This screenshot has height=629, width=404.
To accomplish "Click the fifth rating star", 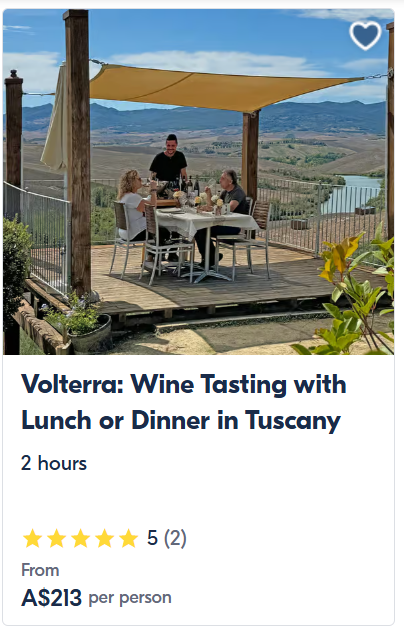I will (x=129, y=538).
